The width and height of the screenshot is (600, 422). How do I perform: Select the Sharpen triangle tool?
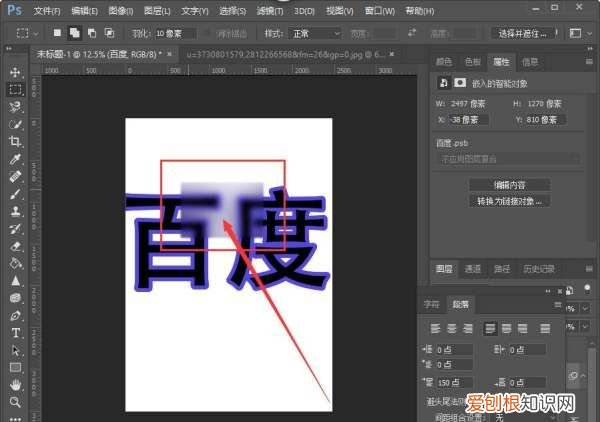tap(15, 281)
